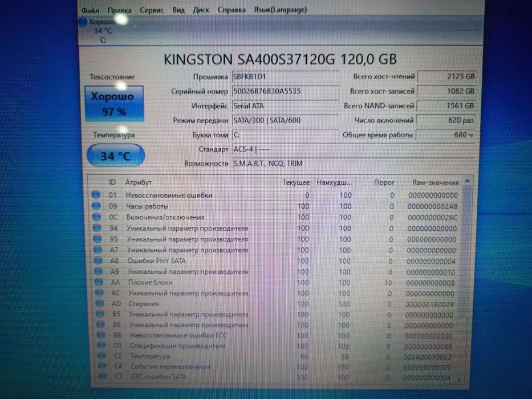Screen dimensions: 532x399
Task: Click the Возможности field S.M.A.R.T., NCQ, TRIM
Action: tap(353, 164)
